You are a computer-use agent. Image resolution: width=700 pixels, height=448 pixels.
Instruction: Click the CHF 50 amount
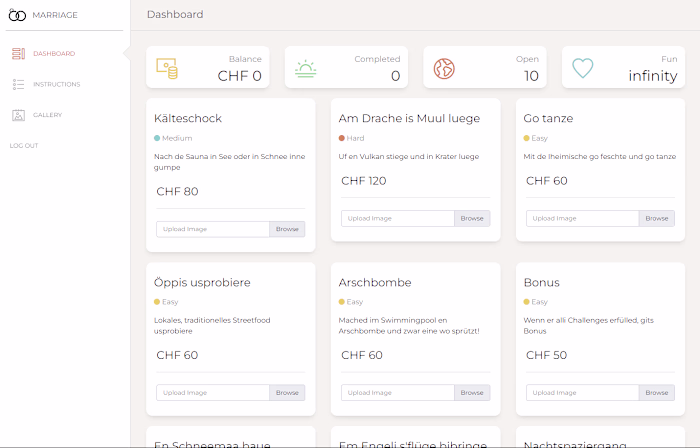(x=546, y=355)
